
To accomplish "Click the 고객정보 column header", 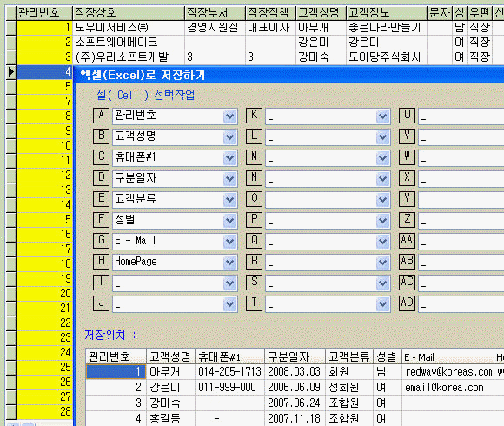I will coord(387,13).
